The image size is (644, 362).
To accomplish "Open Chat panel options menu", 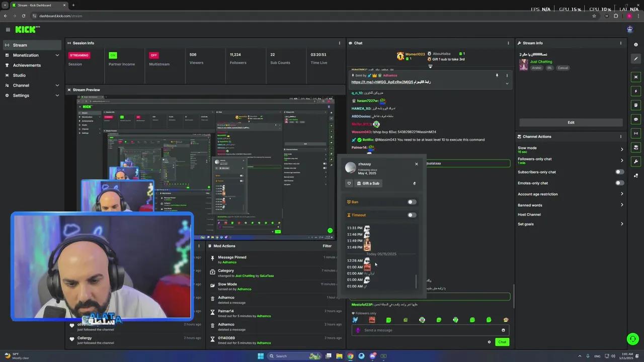I will point(508,43).
